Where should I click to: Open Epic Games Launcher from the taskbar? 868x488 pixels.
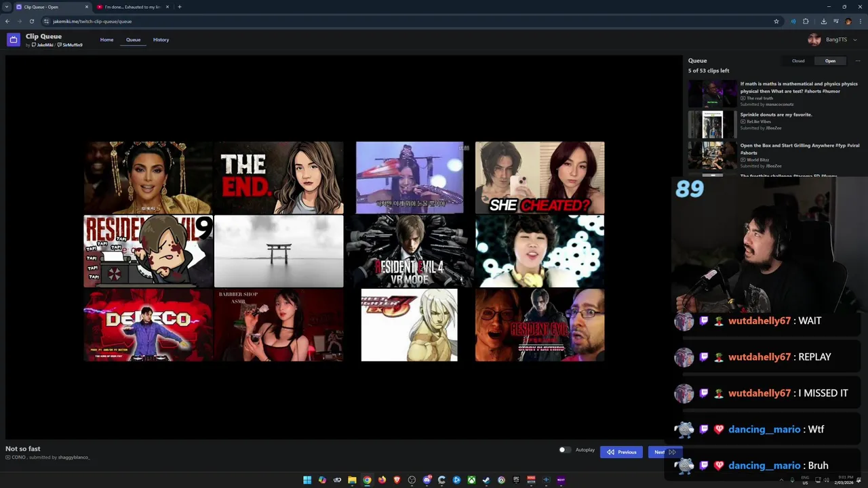(x=516, y=480)
